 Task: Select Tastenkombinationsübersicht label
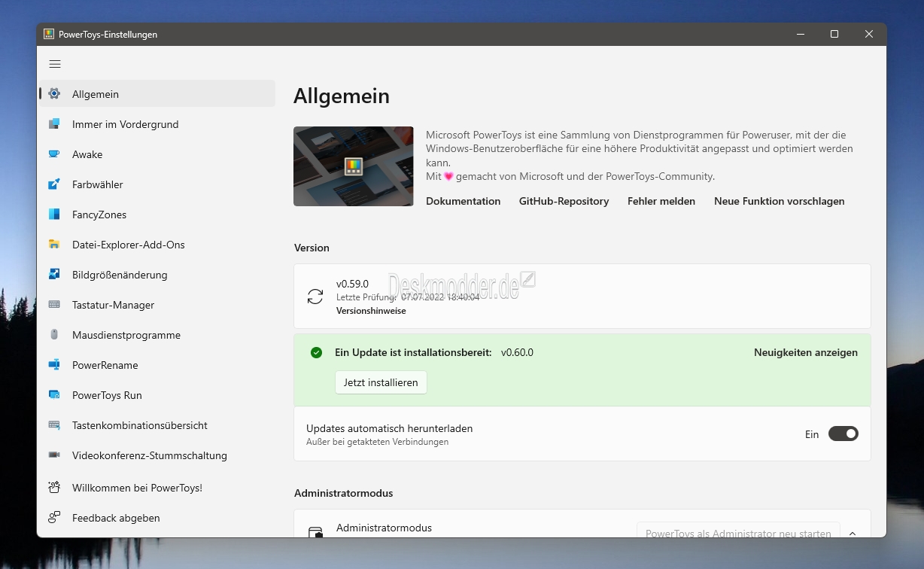pos(139,425)
